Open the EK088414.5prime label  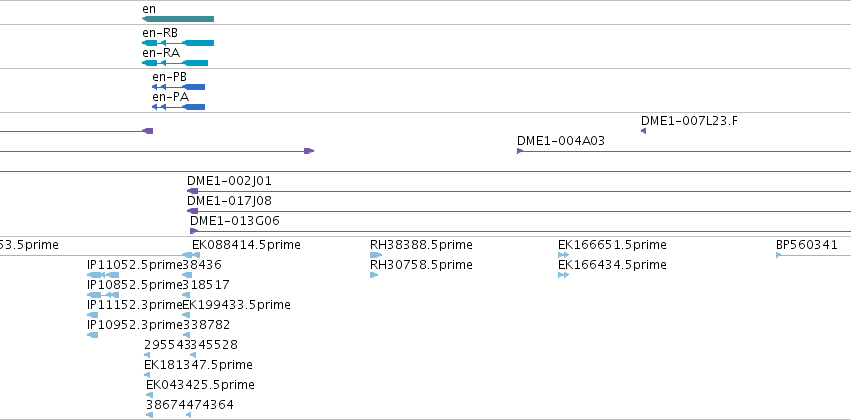[x=246, y=245]
